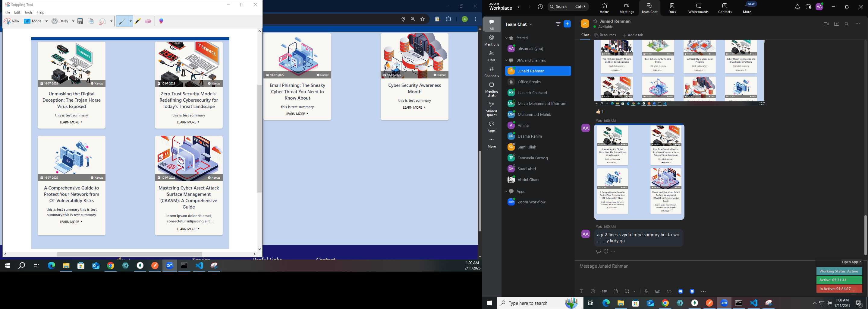Click Snipping Tool horizontal scrollbar
This screenshot has width=868, height=309.
point(129,254)
